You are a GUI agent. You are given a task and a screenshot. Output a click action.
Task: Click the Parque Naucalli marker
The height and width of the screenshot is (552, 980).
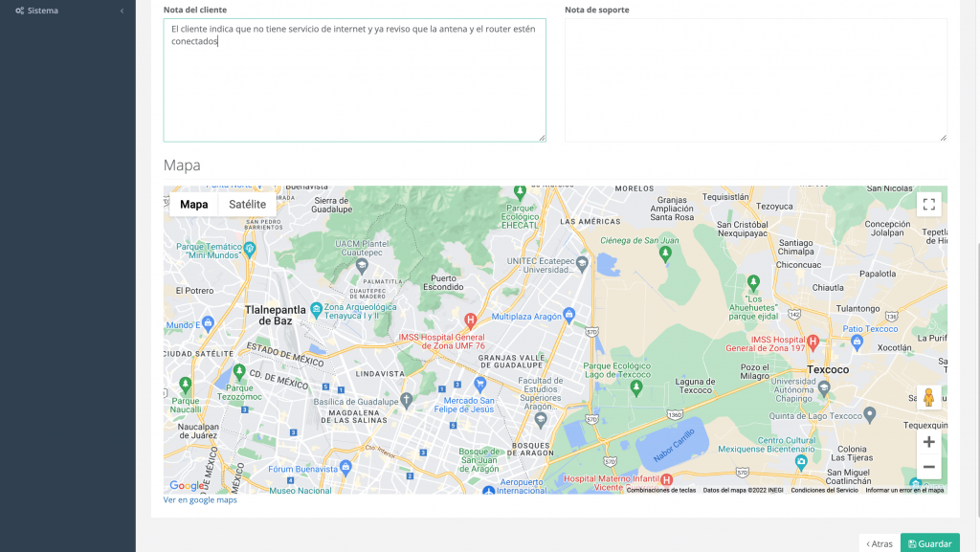point(185,385)
